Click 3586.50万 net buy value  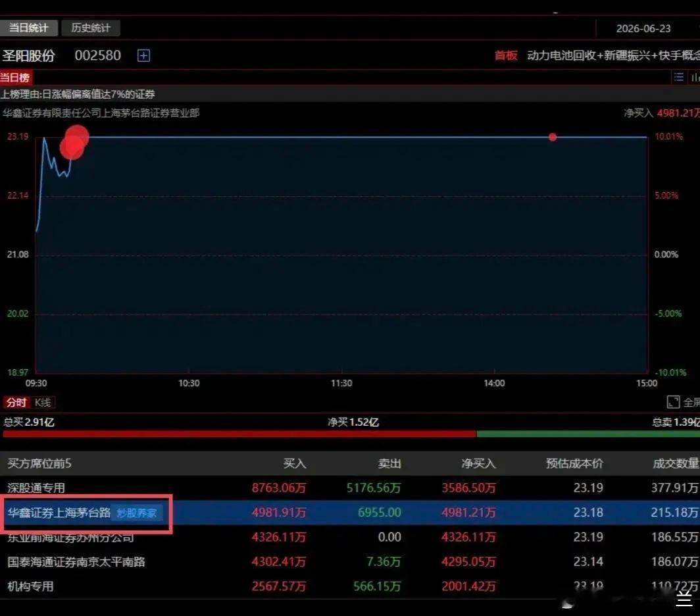click(x=468, y=488)
